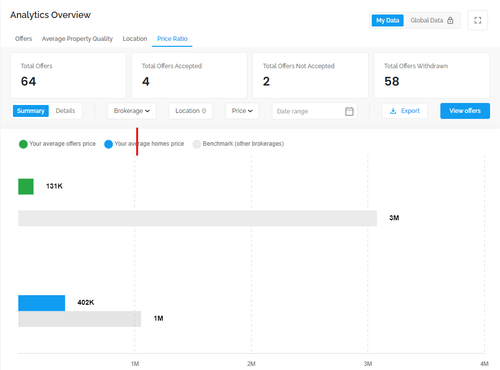Click the '1M' bar value label

click(x=158, y=318)
